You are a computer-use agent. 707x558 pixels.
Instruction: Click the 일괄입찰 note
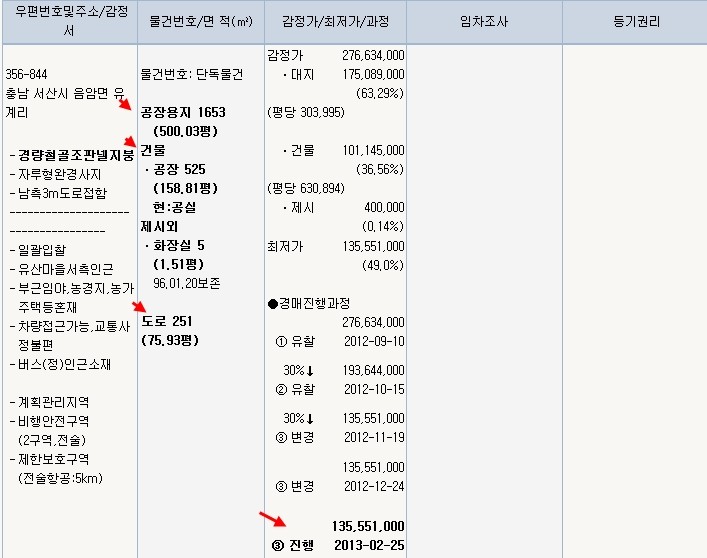pos(42,250)
